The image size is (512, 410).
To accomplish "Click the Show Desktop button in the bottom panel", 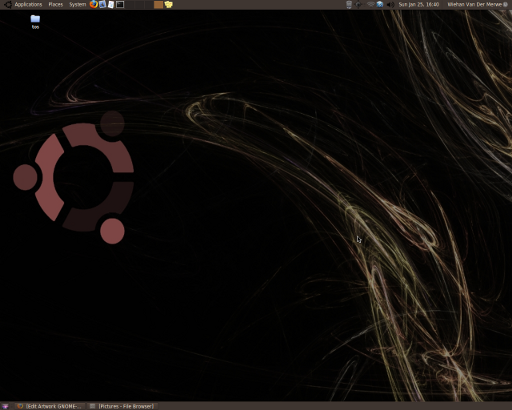I will (x=5, y=406).
